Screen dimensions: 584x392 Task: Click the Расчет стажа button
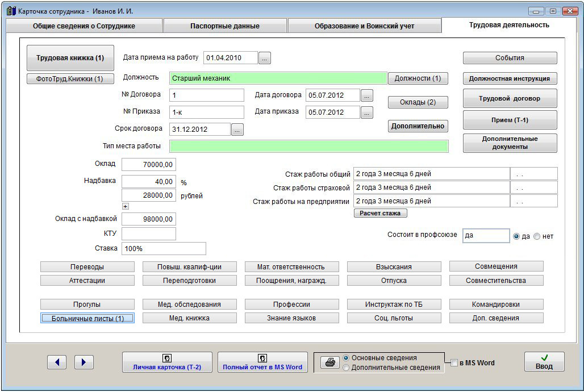pyautogui.click(x=380, y=214)
